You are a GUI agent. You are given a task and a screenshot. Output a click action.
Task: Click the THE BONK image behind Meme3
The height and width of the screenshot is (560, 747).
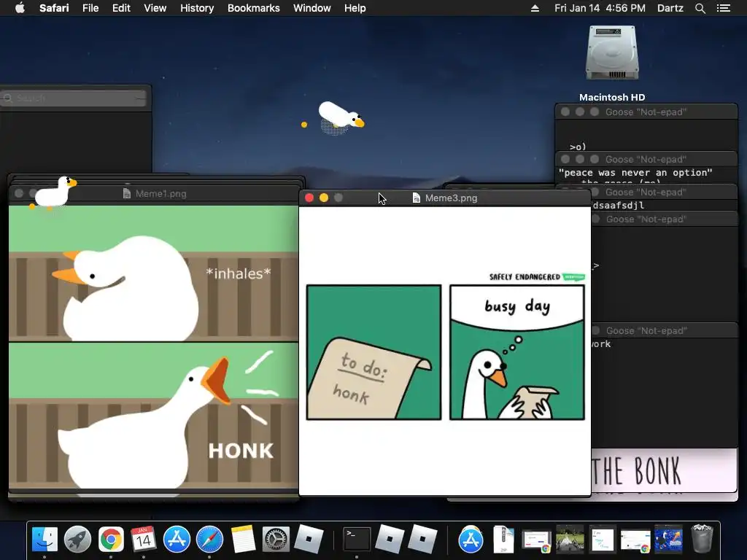click(664, 470)
